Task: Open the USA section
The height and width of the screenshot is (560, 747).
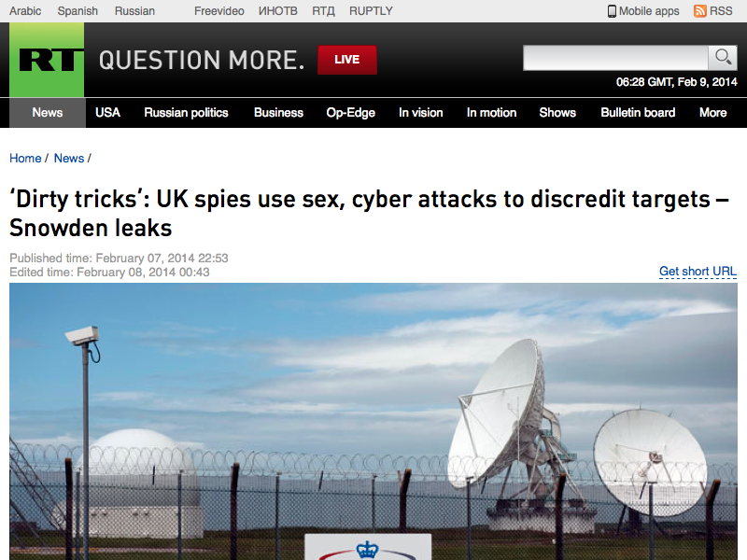Action: (107, 113)
